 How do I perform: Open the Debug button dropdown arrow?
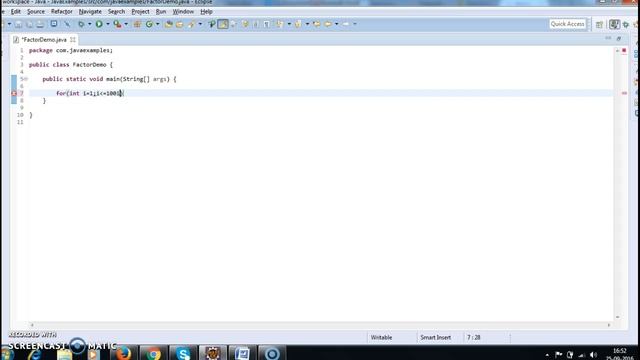(89, 24)
